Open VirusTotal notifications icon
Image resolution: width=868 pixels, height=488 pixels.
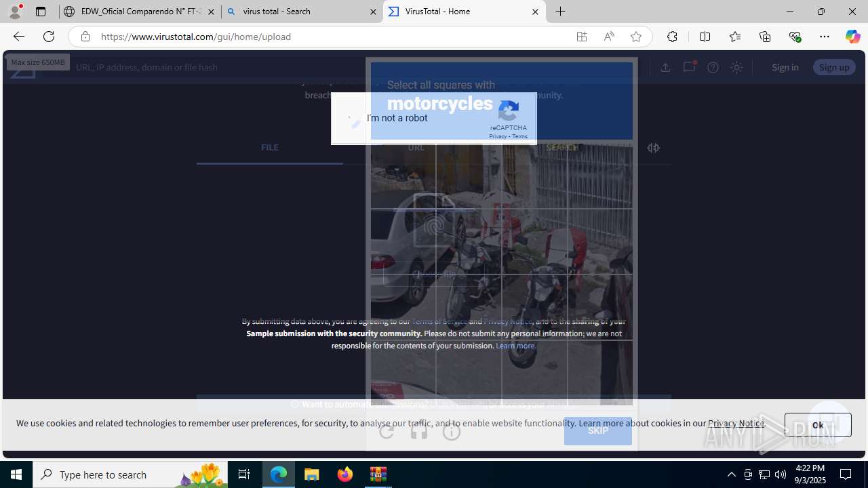(x=689, y=67)
